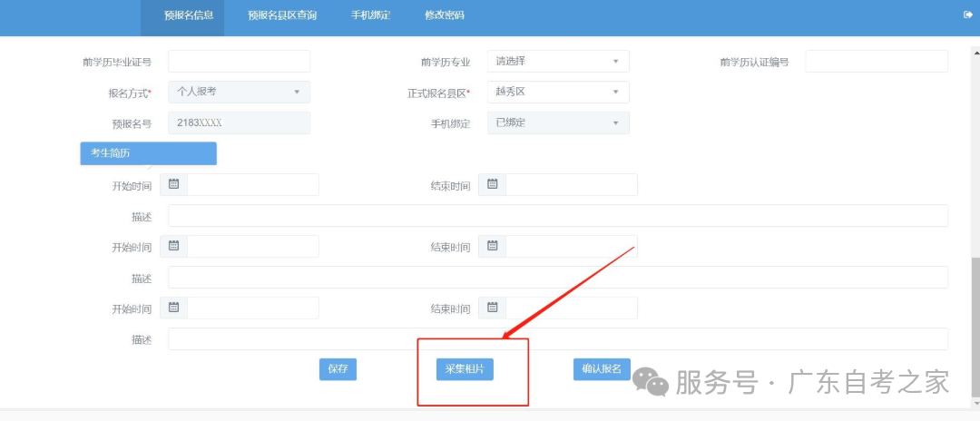Viewport: 980px width, 421px height.
Task: Click the second 开始时间 date input
Action: pos(253,246)
